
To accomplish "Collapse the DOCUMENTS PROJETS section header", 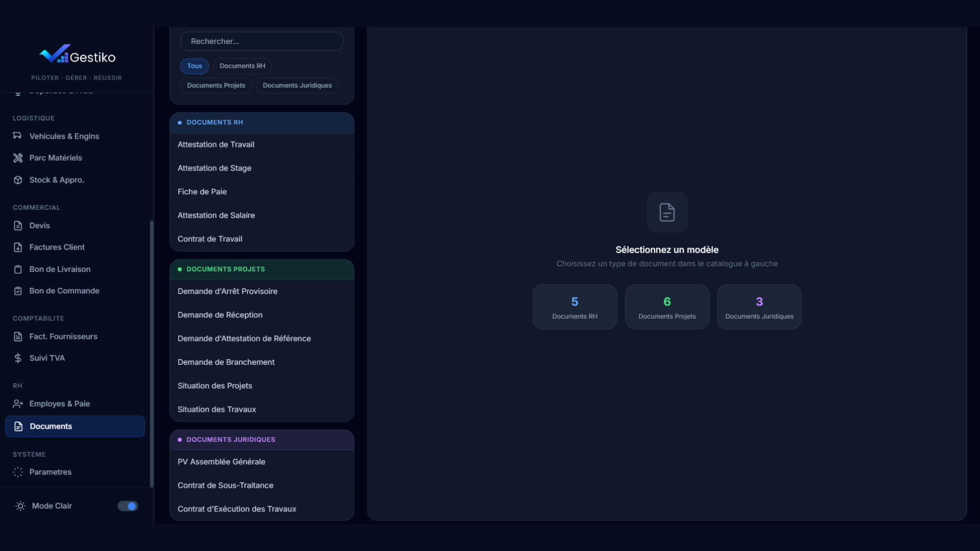I will pos(261,269).
